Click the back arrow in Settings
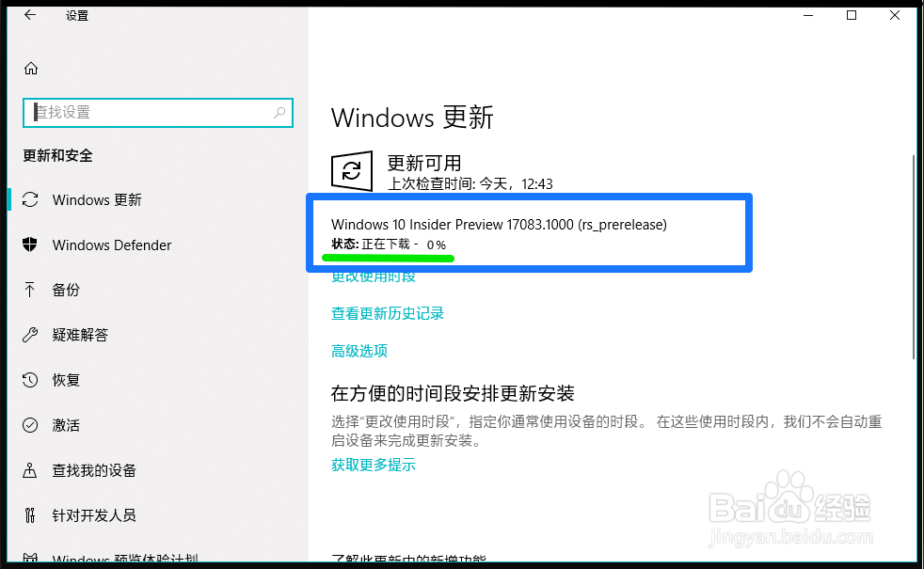 (30, 15)
